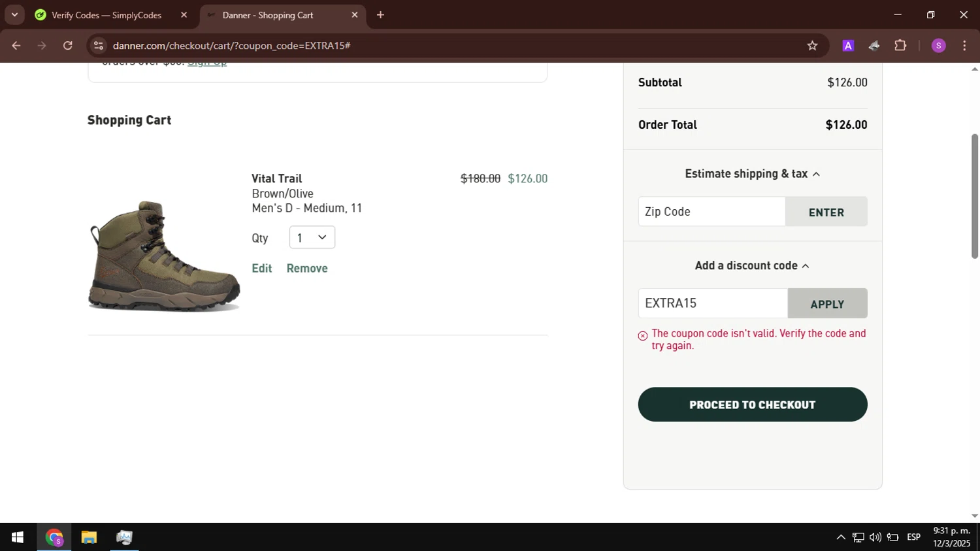Open the Windows Start menu
This screenshot has width=980, height=551.
(18, 537)
